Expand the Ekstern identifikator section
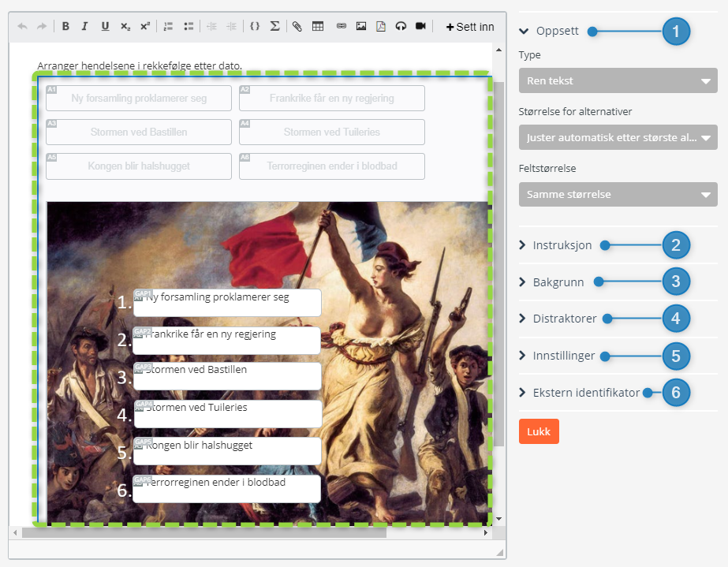This screenshot has width=728, height=567. tap(580, 393)
